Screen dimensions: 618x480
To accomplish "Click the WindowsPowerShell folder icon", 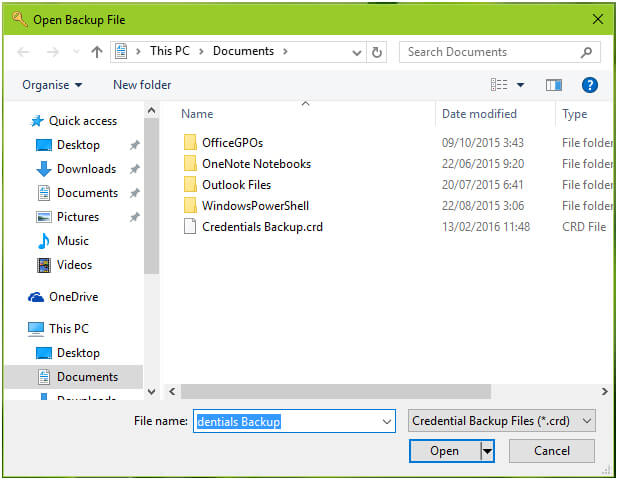I will [x=190, y=205].
